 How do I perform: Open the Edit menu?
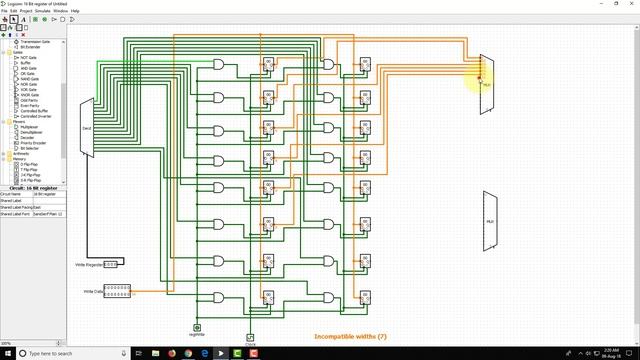click(13, 11)
